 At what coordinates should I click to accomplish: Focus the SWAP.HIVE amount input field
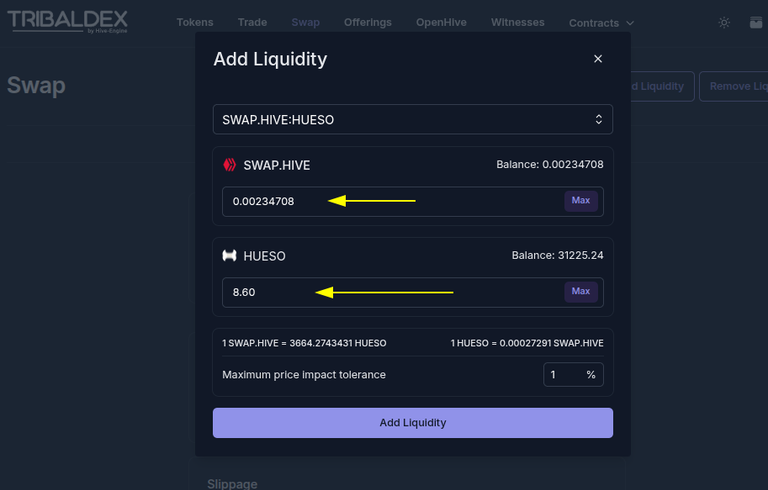coord(412,201)
